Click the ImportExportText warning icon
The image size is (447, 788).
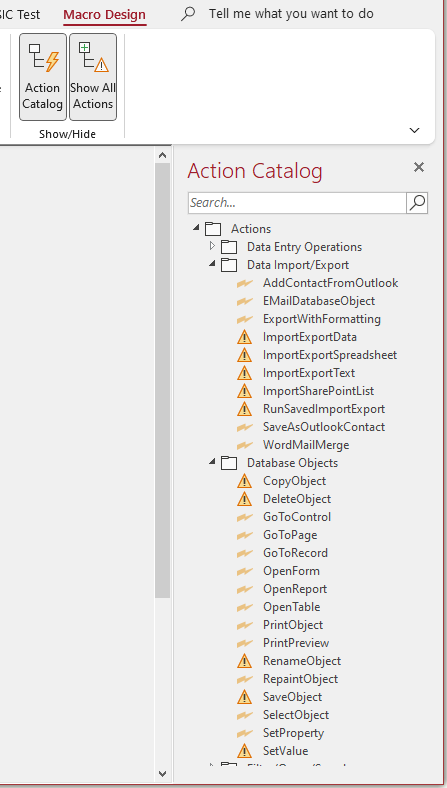point(244,373)
